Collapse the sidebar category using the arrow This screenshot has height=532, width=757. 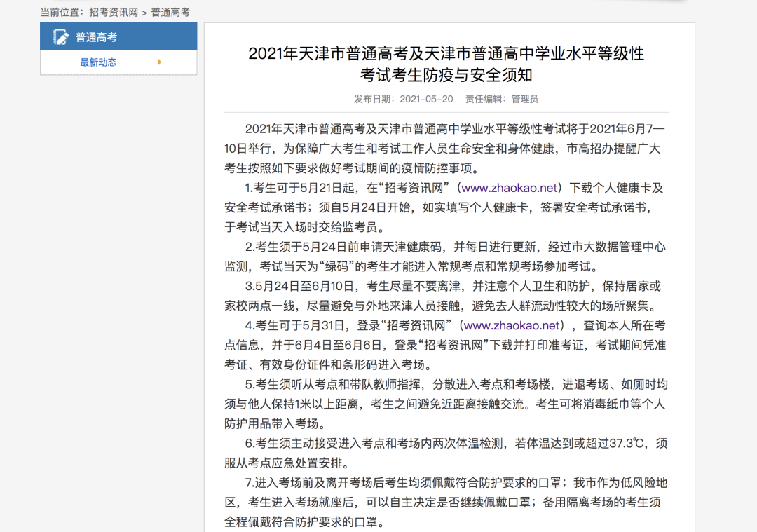(x=159, y=62)
